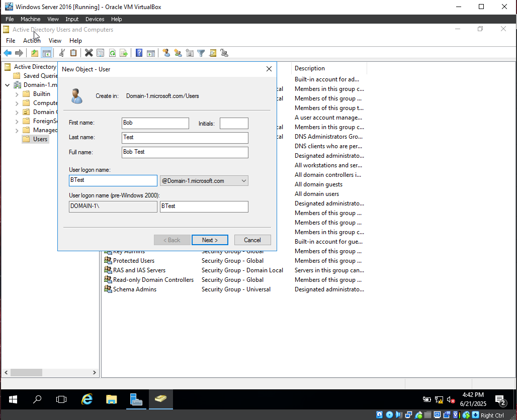Click the Export List toolbar icon
This screenshot has width=517, height=420.
(124, 53)
